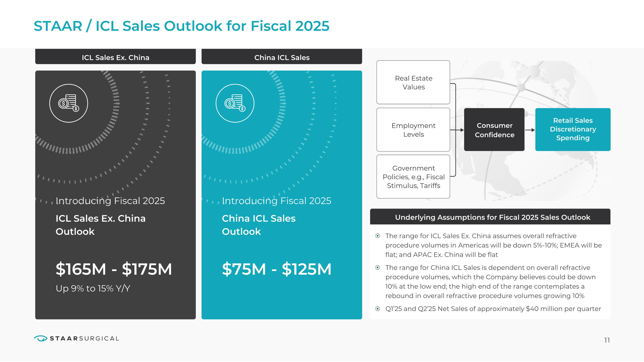Click the text '$40 million per quarter'
The image size is (644, 362).
pos(563,309)
